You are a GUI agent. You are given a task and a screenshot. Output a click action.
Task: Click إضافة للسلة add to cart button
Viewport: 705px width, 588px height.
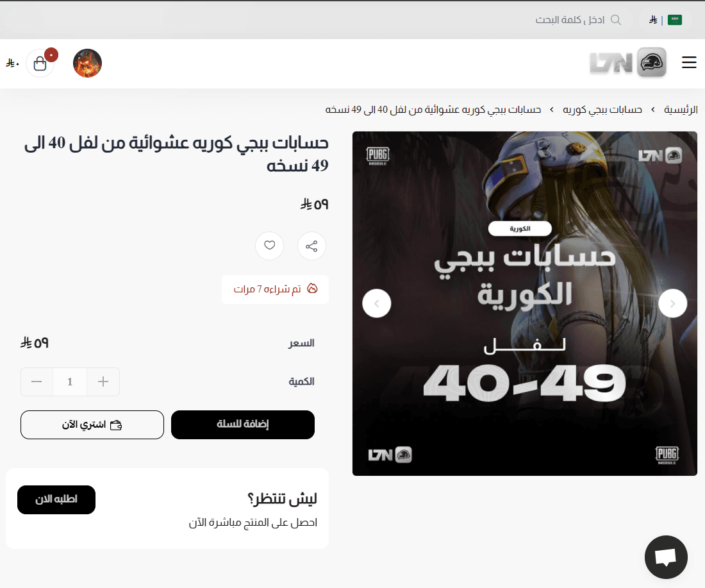[x=243, y=424]
